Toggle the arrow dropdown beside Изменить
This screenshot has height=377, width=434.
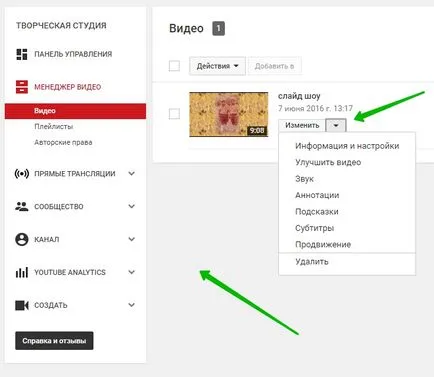(x=336, y=126)
